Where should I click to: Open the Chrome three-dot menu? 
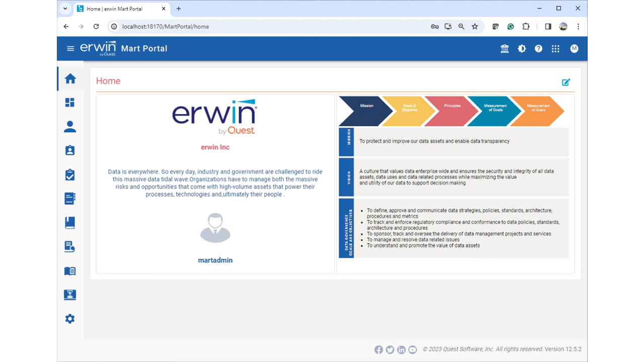[578, 27]
